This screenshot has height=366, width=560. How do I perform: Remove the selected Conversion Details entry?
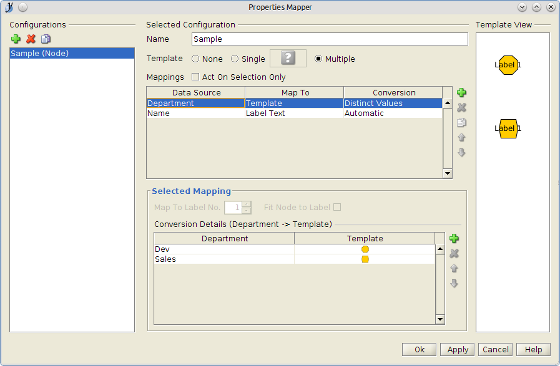(x=454, y=254)
